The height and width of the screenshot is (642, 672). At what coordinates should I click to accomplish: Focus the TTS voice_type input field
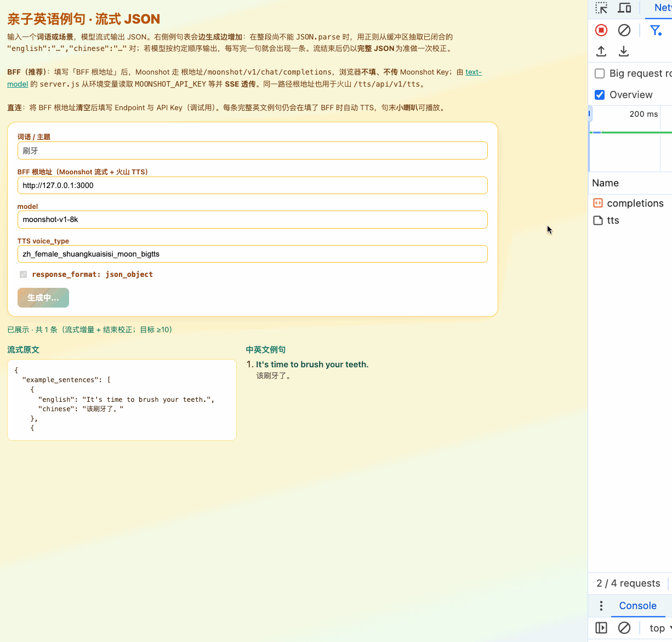click(x=252, y=254)
